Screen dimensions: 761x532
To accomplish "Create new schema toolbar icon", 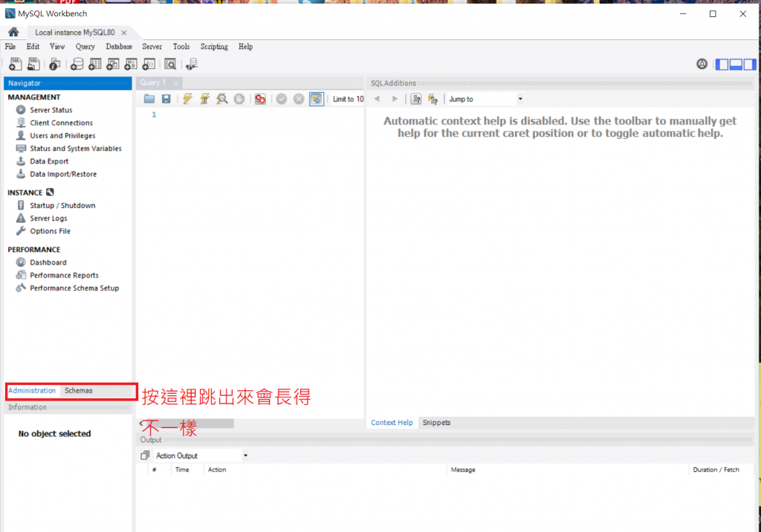I will [x=77, y=64].
